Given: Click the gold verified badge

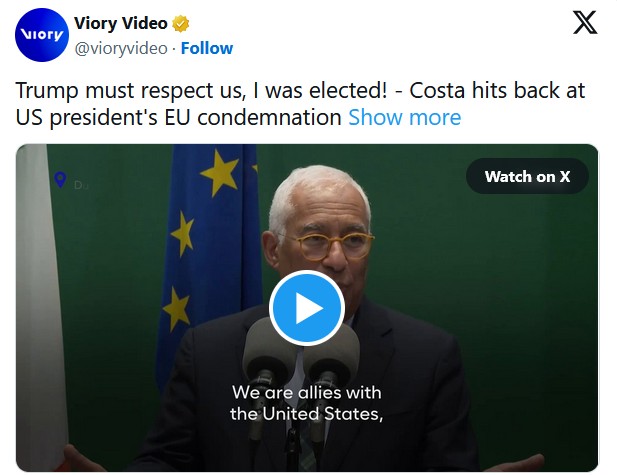Looking at the screenshot, I should pos(182,24).
